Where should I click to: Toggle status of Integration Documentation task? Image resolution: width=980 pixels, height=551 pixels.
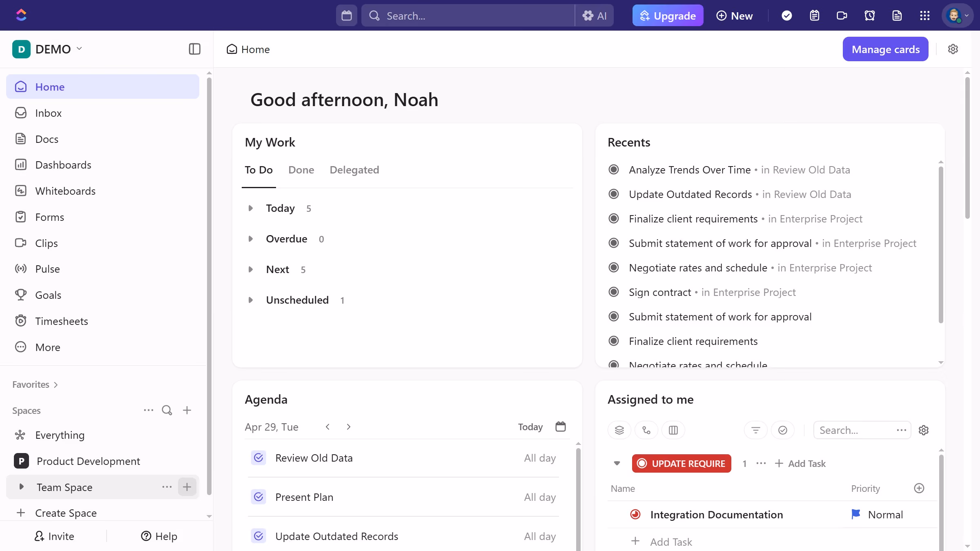[x=635, y=514]
